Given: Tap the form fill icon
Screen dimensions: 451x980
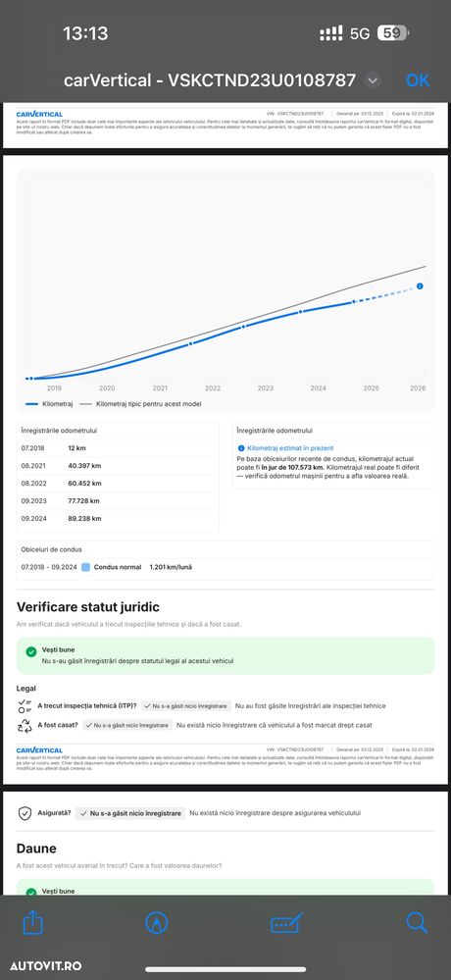Looking at the screenshot, I should click(286, 923).
